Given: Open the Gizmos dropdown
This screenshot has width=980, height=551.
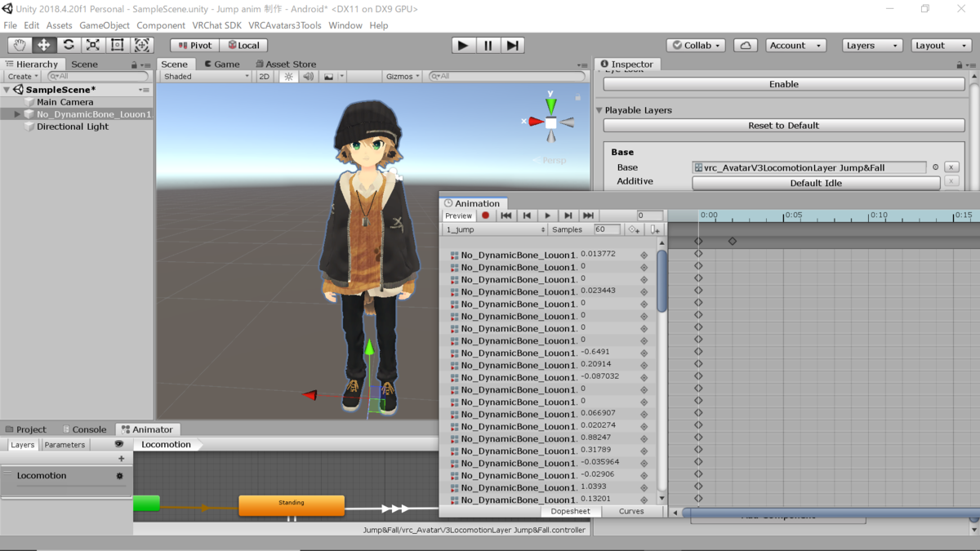Looking at the screenshot, I should (403, 76).
